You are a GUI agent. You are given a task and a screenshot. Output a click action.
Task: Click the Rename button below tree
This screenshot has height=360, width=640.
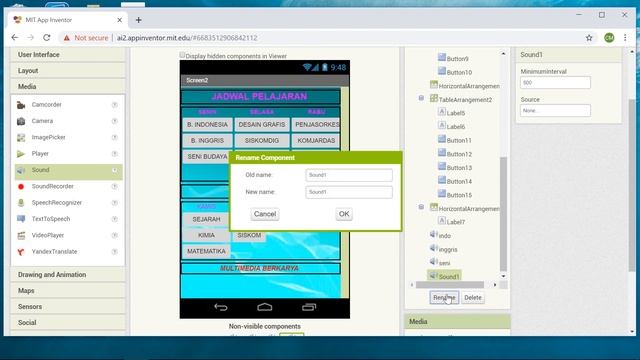444,298
